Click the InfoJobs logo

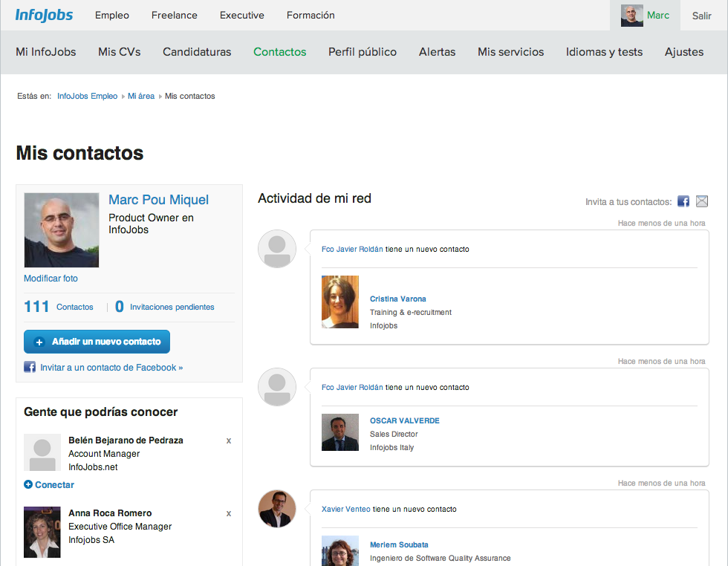click(44, 16)
